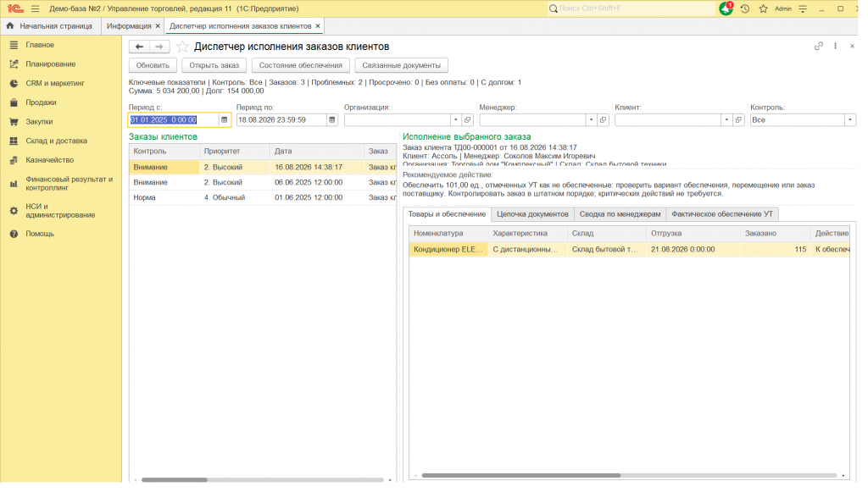The image size is (868, 492).
Task: Click the Открыть заказ button
Action: [216, 66]
